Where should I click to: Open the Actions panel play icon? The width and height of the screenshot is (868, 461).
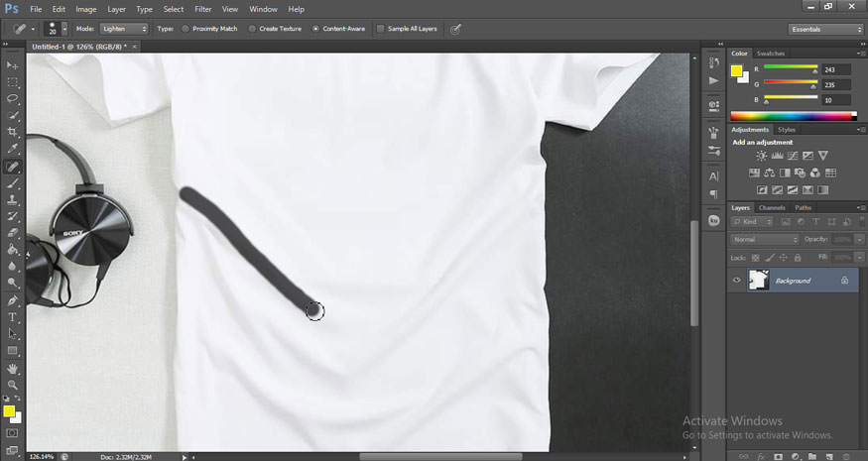point(714,81)
